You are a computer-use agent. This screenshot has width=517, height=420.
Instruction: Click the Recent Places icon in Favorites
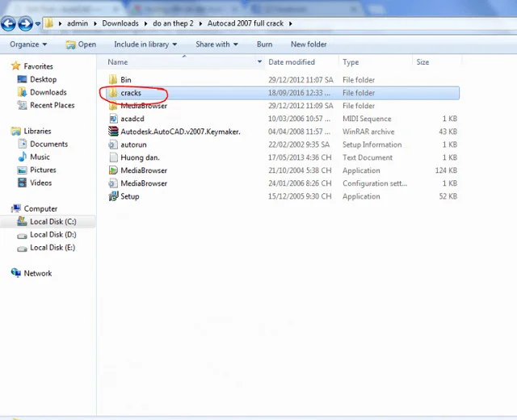tap(22, 105)
